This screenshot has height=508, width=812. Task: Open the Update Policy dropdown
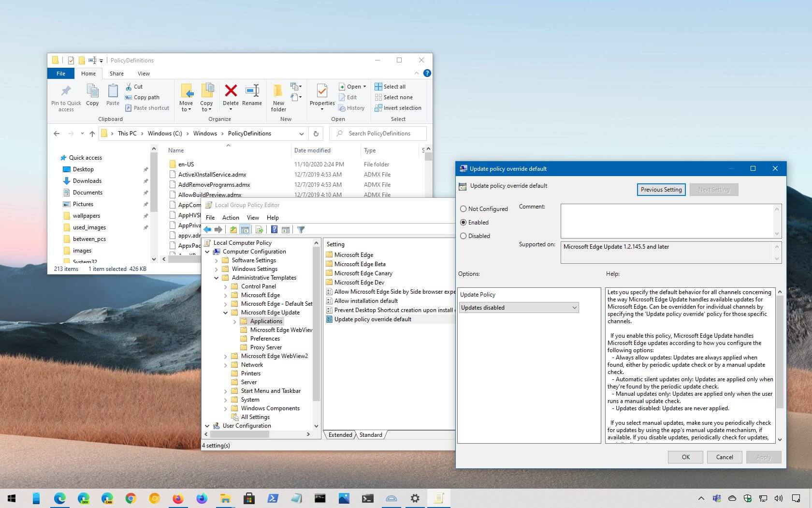click(x=519, y=308)
